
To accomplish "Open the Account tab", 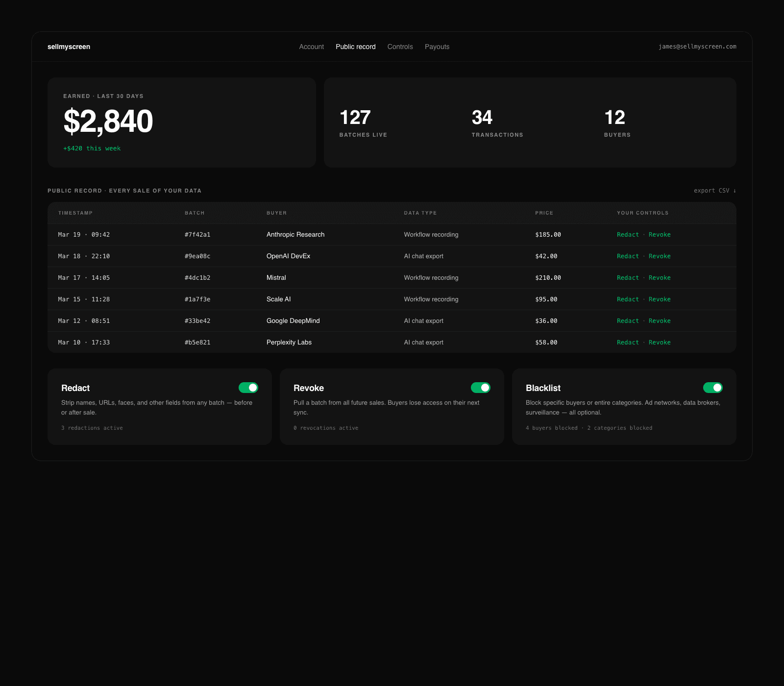I will pyautogui.click(x=312, y=47).
